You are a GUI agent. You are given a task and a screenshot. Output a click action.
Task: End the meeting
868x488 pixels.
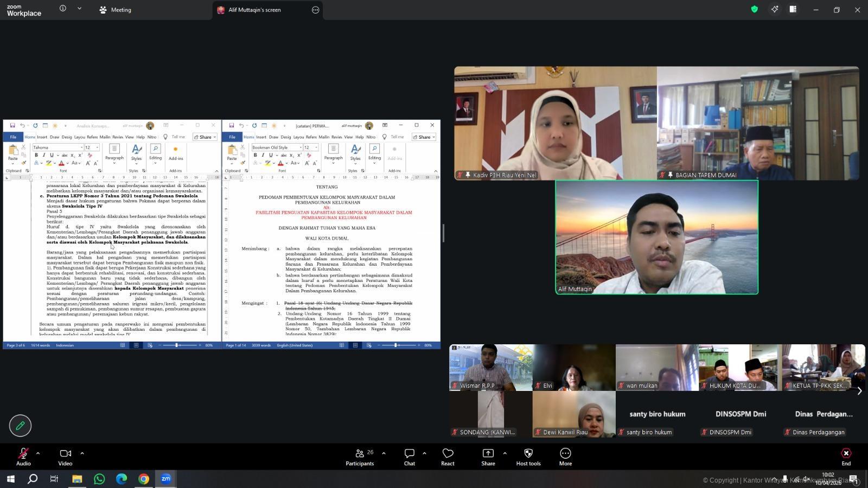pos(846,457)
